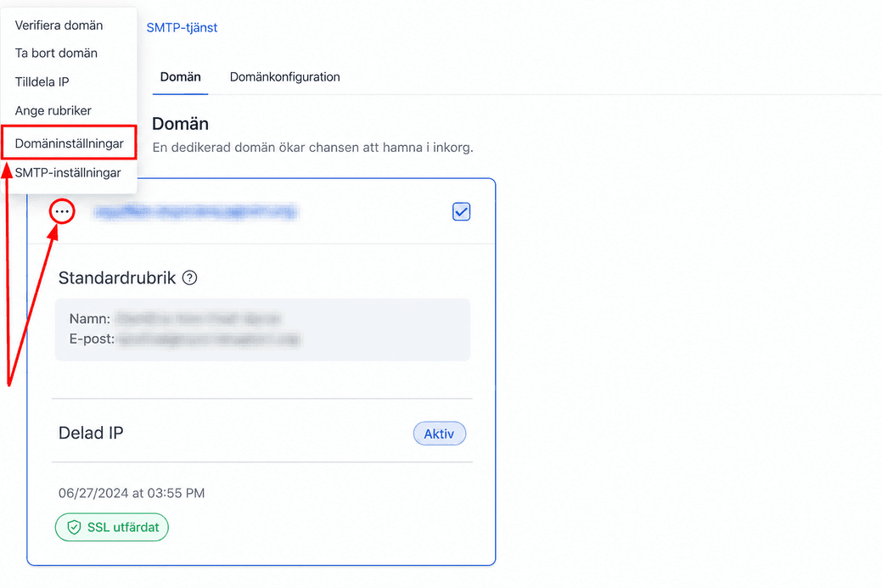
Task: Click the SSL utfärdat badge
Action: click(x=111, y=527)
